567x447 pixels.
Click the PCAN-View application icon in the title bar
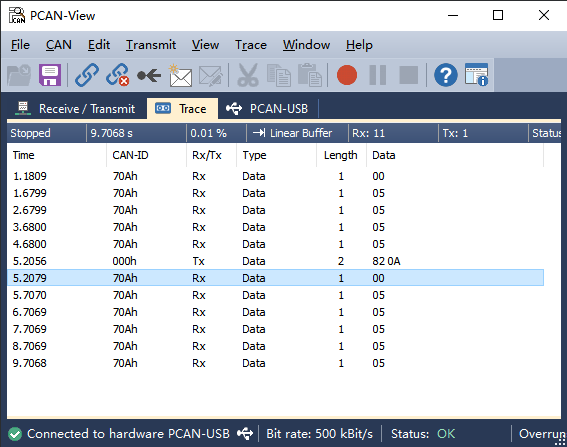[x=17, y=15]
